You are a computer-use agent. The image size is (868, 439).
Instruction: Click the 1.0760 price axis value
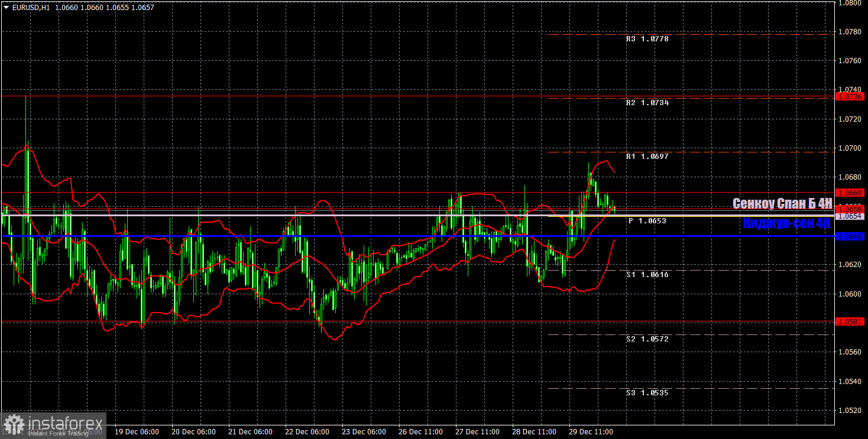(850, 60)
